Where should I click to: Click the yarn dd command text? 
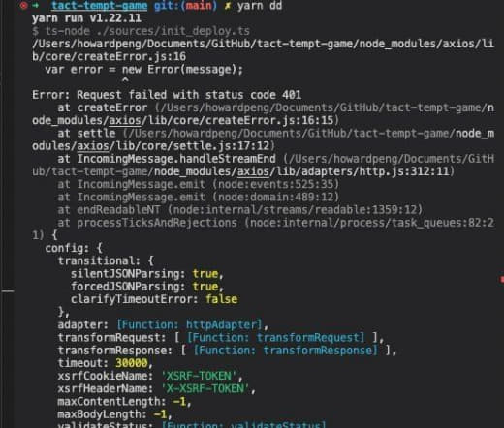tap(260, 6)
